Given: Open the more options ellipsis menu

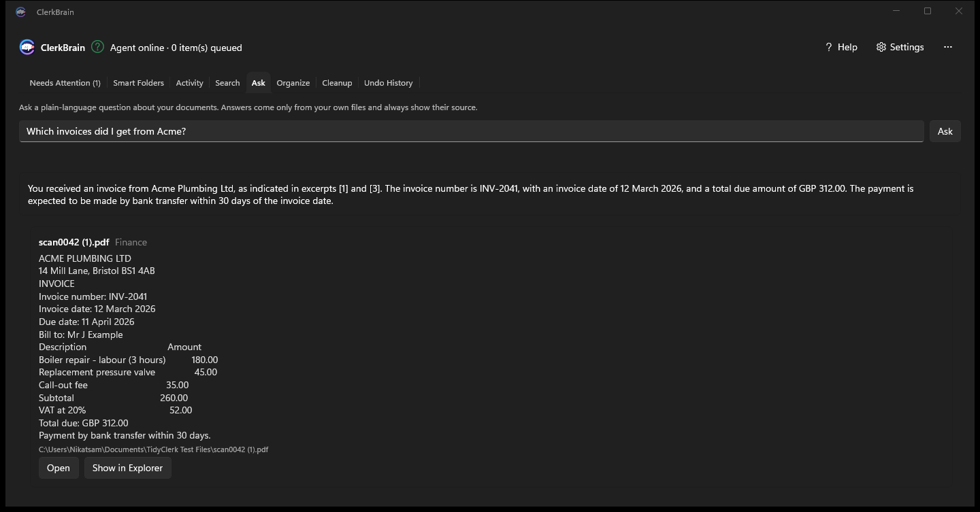Looking at the screenshot, I should pos(948,47).
